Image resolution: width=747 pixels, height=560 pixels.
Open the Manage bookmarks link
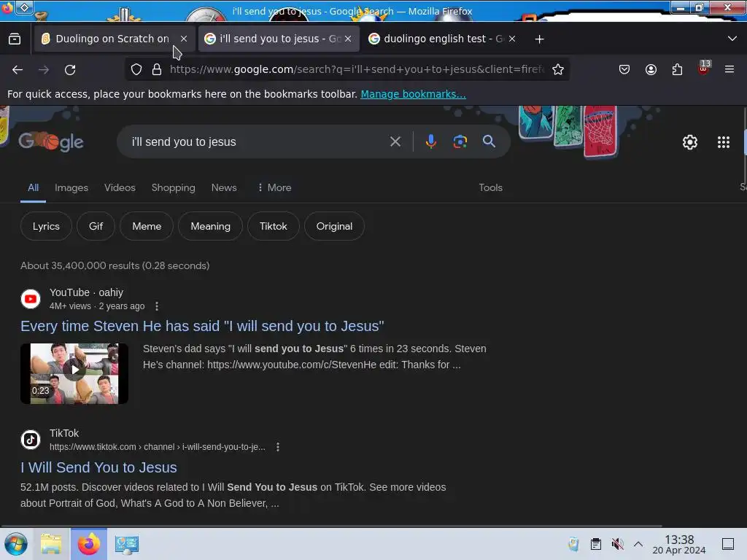[x=413, y=94]
